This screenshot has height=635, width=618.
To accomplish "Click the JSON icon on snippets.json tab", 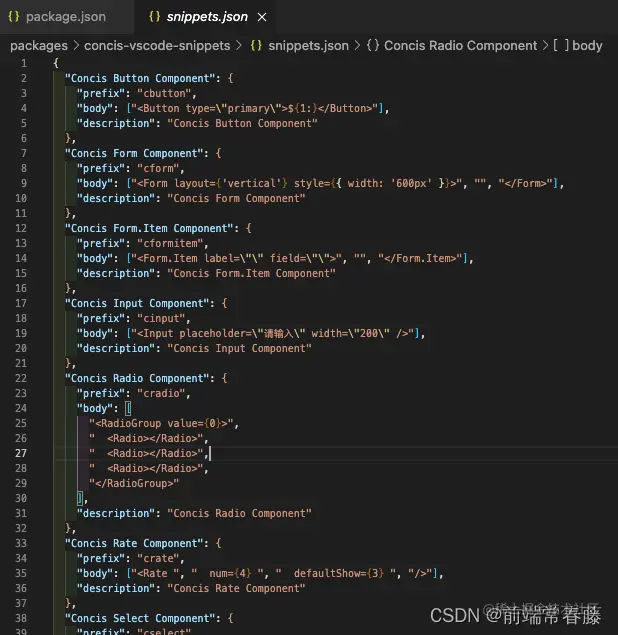I will (x=155, y=17).
